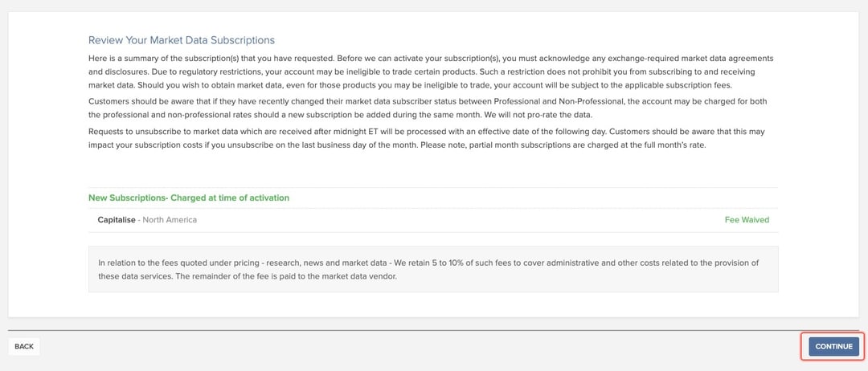Click the CONTINUE button

click(833, 346)
